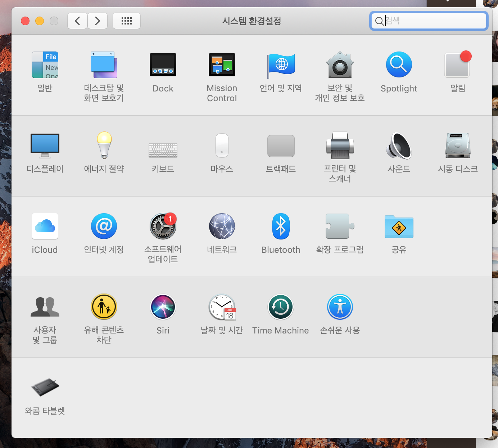Open 프린터 및 스캐너 settings
The image size is (498, 448).
(340, 145)
